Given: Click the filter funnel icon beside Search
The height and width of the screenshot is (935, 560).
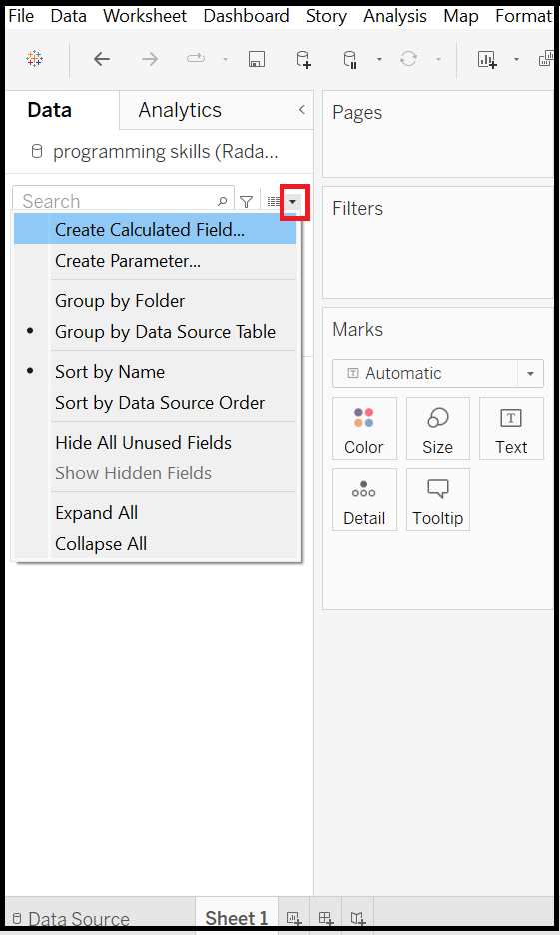Looking at the screenshot, I should coord(246,202).
